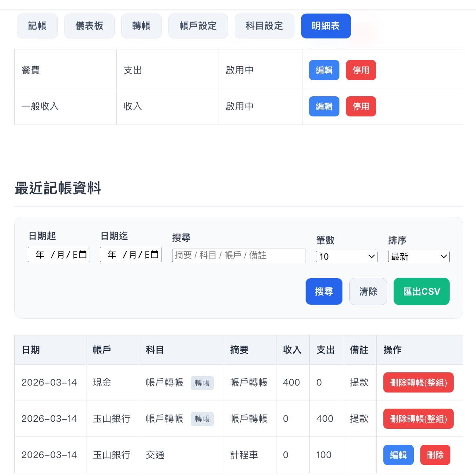476x476 pixels.
Task: Click the 日期 column header
Action: click(51, 350)
